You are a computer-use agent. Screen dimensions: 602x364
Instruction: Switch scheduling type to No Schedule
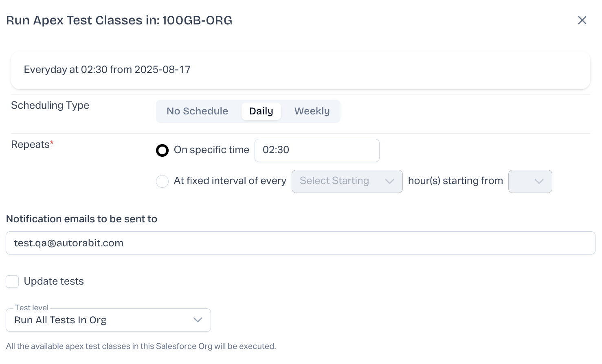click(197, 111)
